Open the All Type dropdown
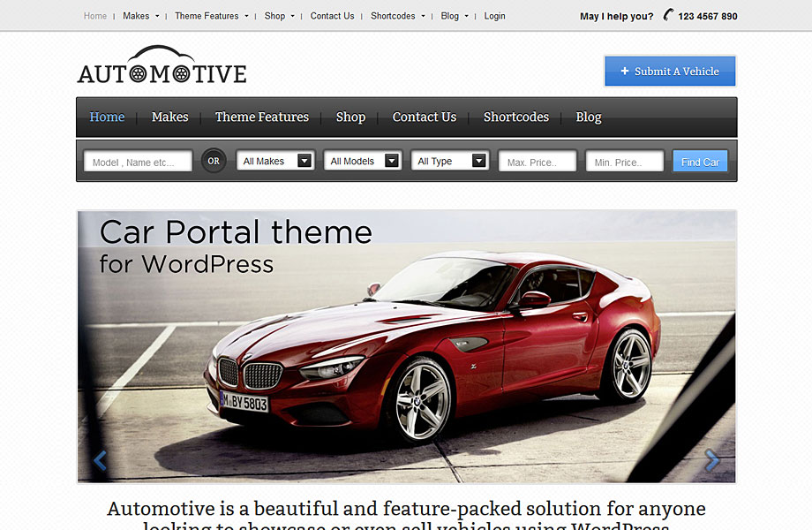 pyautogui.click(x=449, y=161)
